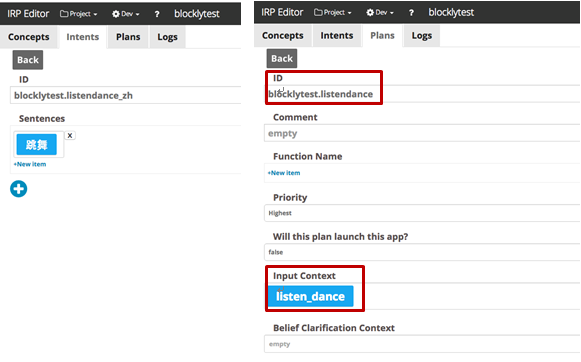Image resolution: width=581 pixels, height=362 pixels.
Task: Select Plans tab in right panel
Action: coord(382,35)
